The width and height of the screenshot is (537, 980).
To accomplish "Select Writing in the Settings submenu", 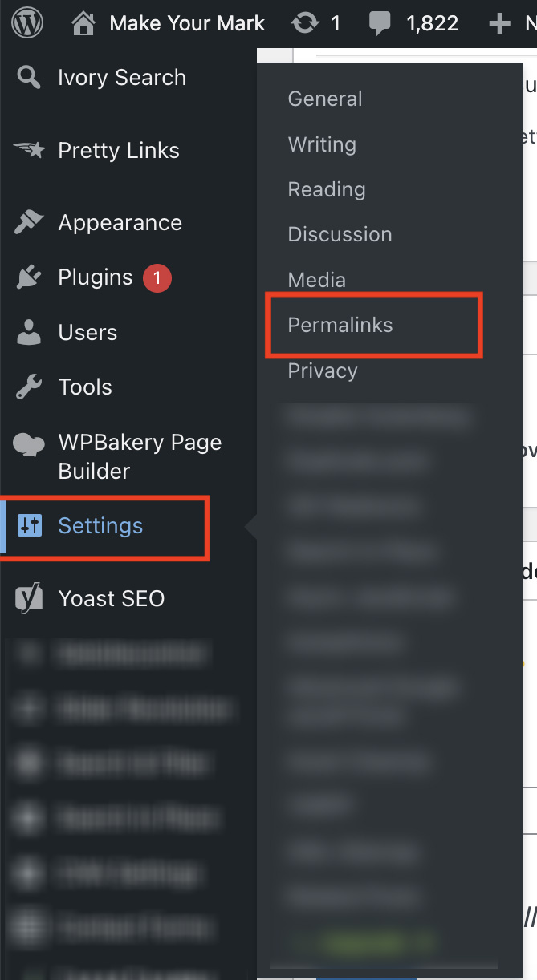I will click(322, 144).
